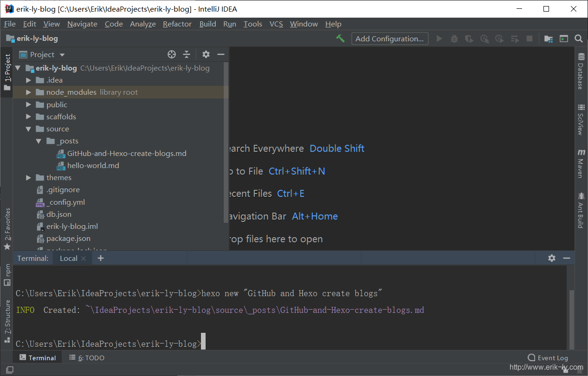
Task: Open Project Structure folder icon
Action: click(549, 39)
